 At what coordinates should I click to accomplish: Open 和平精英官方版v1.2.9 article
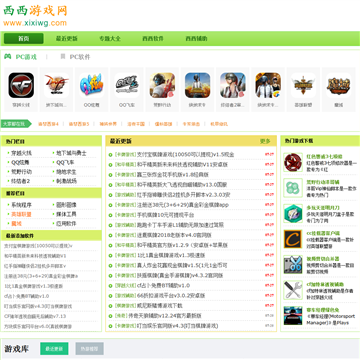click(182, 245)
